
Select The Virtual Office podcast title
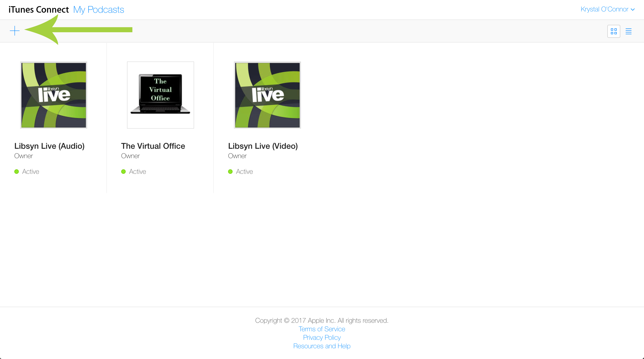153,146
